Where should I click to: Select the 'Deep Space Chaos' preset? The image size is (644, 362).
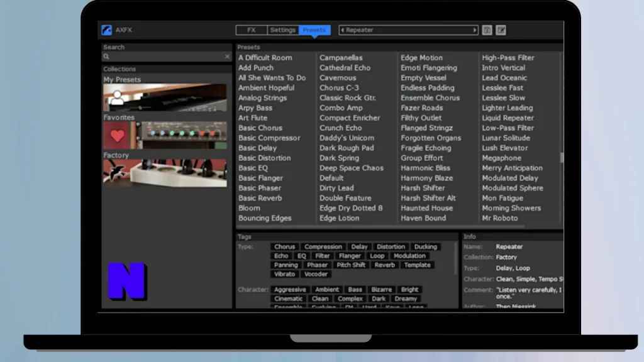coord(352,168)
